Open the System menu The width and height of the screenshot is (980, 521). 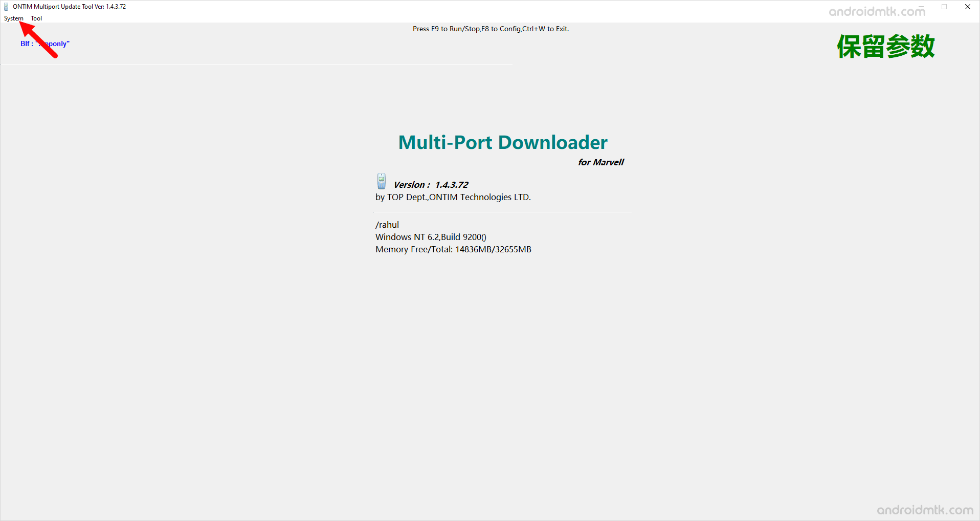point(13,18)
